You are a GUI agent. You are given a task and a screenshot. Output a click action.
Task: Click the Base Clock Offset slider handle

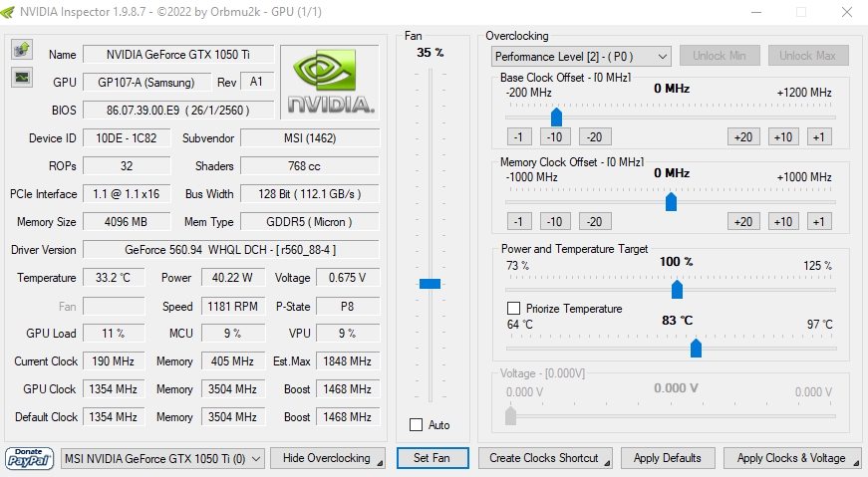point(556,117)
